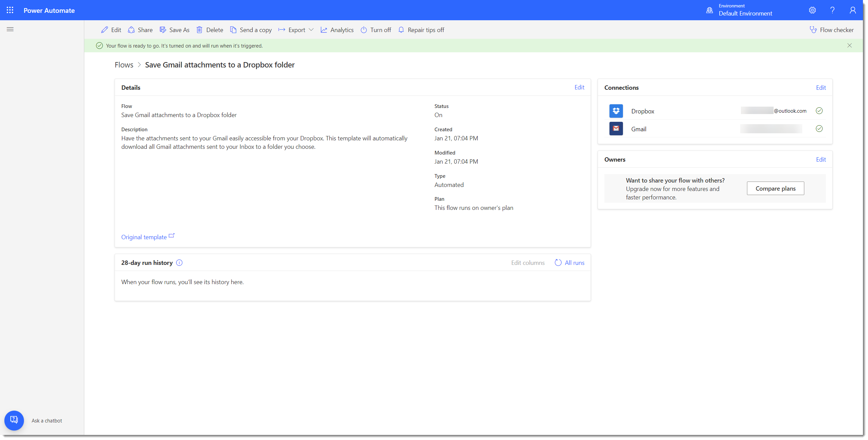
Task: Click the Compare plans button
Action: (775, 188)
